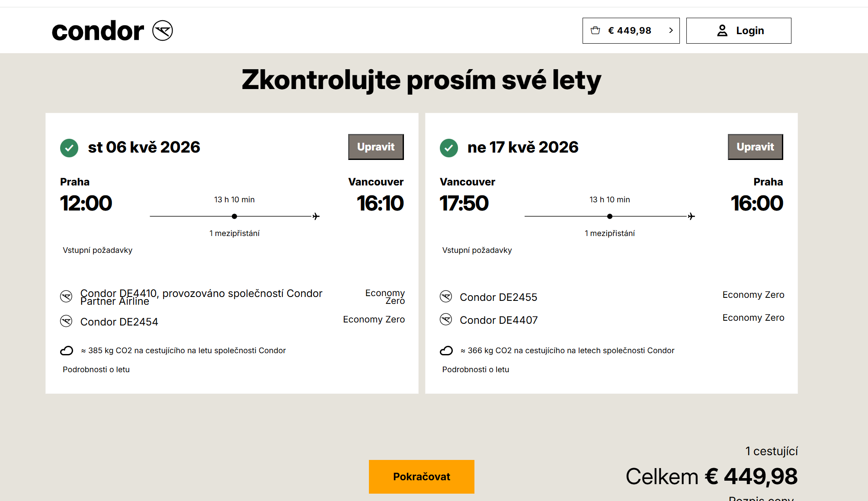Click Condor airline icon beside DE2454

pyautogui.click(x=66, y=321)
